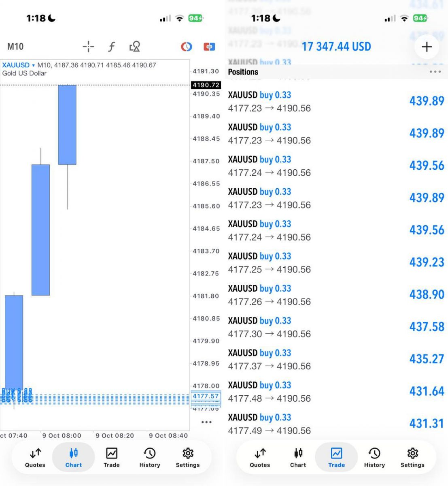
Task: Open the chart objects shapes tool
Action: [135, 47]
